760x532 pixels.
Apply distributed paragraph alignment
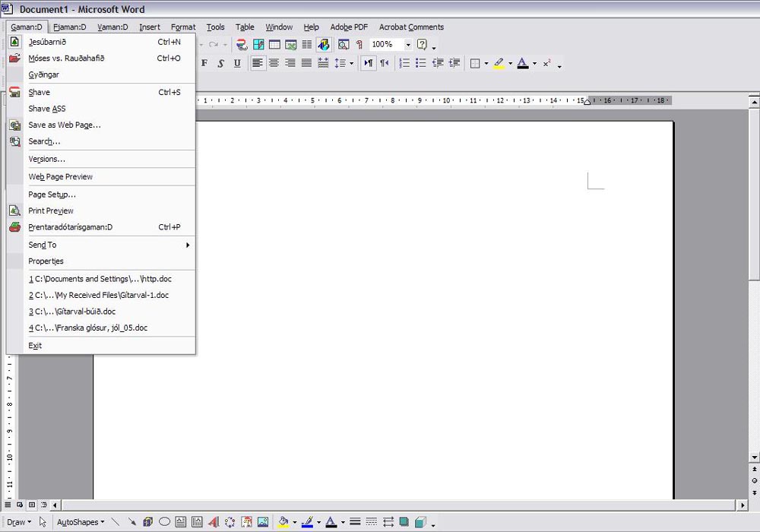point(323,63)
